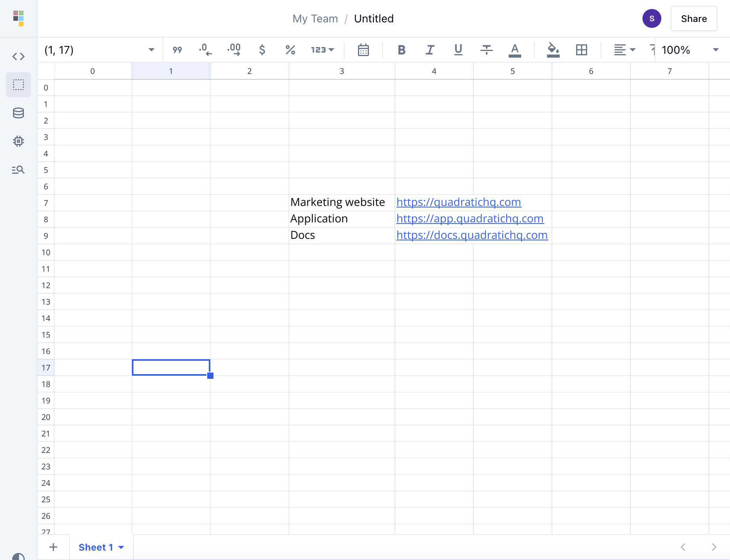The width and height of the screenshot is (730, 560).
Task: Open the date and time format calendar
Action: point(363,50)
